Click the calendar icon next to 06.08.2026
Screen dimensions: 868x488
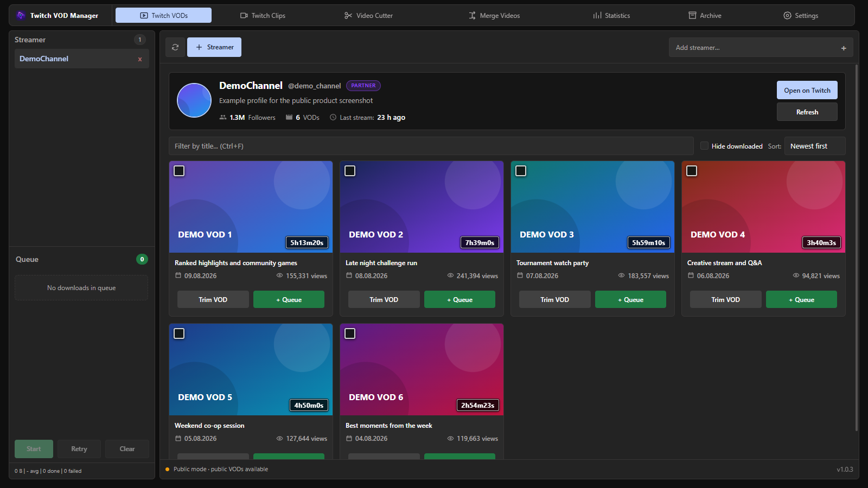[x=691, y=275]
